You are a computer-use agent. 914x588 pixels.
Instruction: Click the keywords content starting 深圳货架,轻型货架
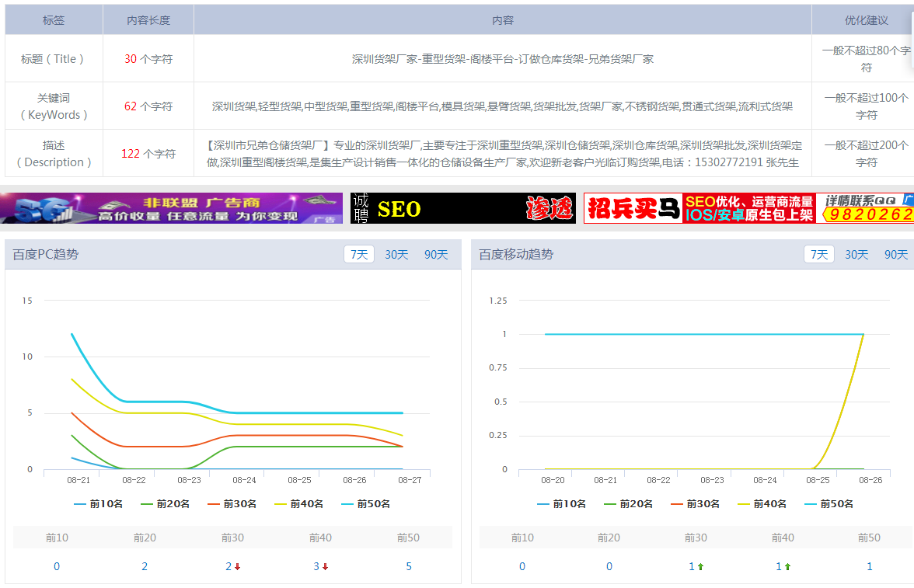[502, 106]
